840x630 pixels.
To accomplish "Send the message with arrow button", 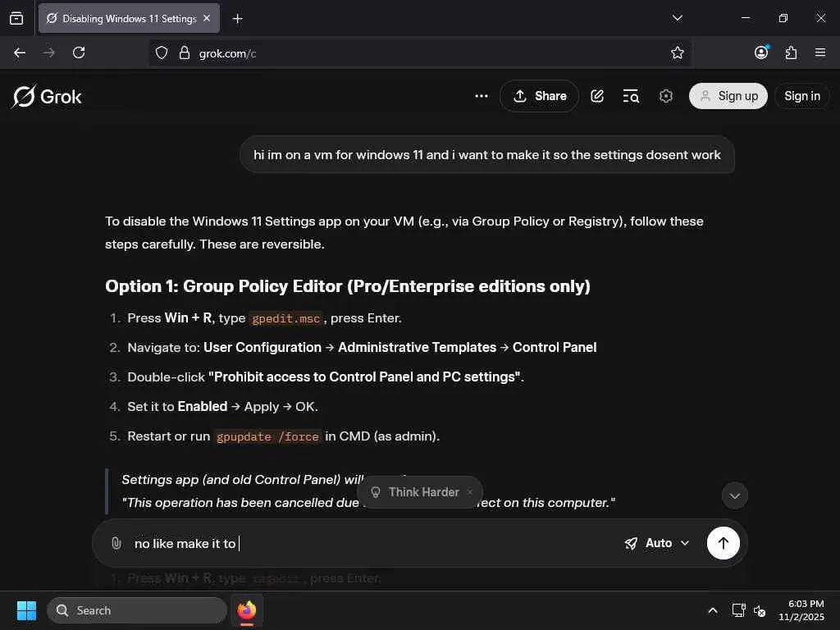I will click(724, 543).
